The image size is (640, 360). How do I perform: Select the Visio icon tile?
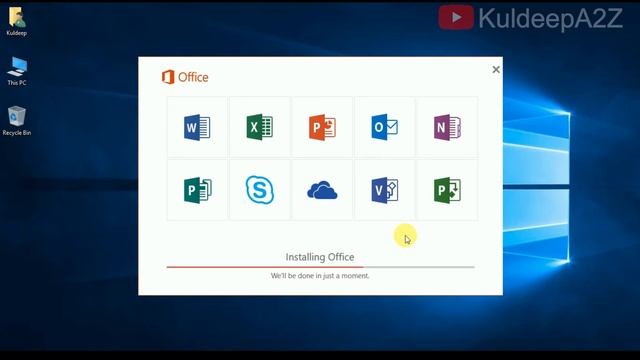384,190
